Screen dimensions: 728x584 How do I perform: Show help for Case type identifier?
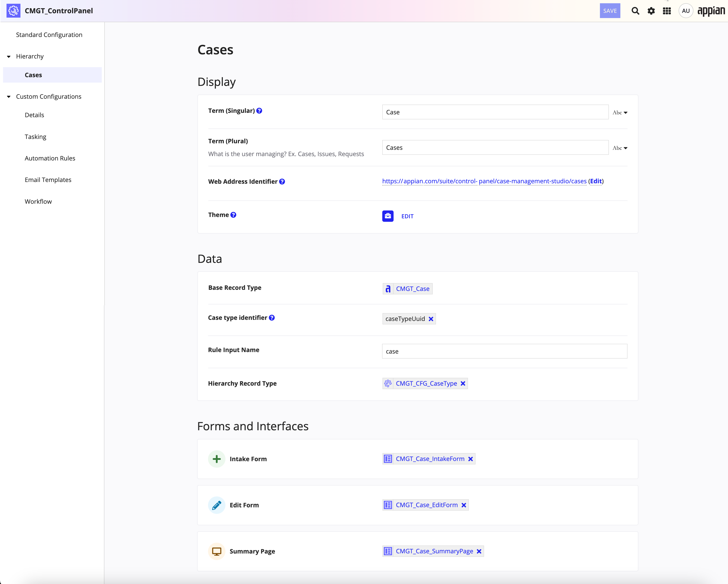pyautogui.click(x=272, y=318)
